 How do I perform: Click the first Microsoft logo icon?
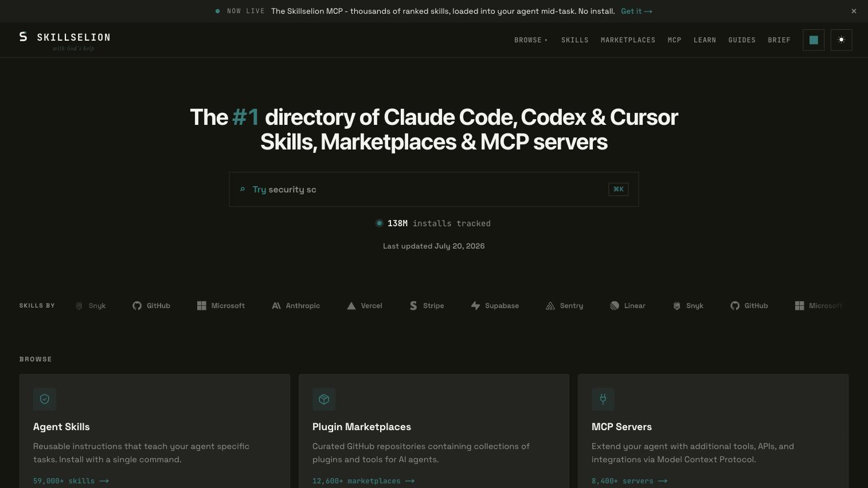[202, 306]
